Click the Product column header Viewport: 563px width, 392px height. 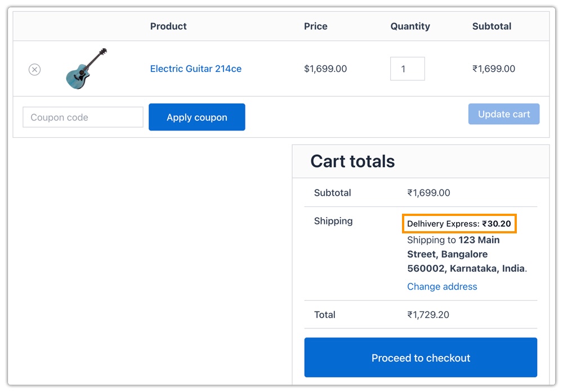coord(168,26)
